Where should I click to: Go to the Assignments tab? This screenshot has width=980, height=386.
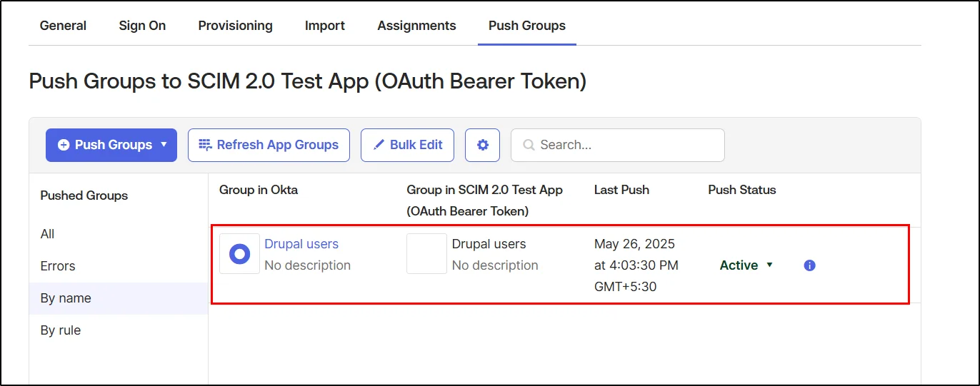coord(416,26)
